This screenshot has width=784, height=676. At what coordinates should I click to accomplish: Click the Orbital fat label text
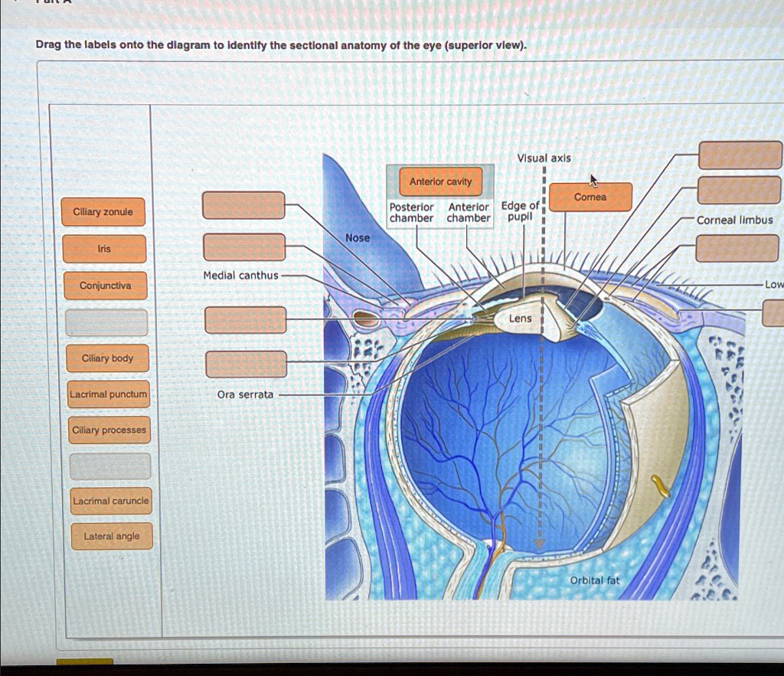[595, 580]
